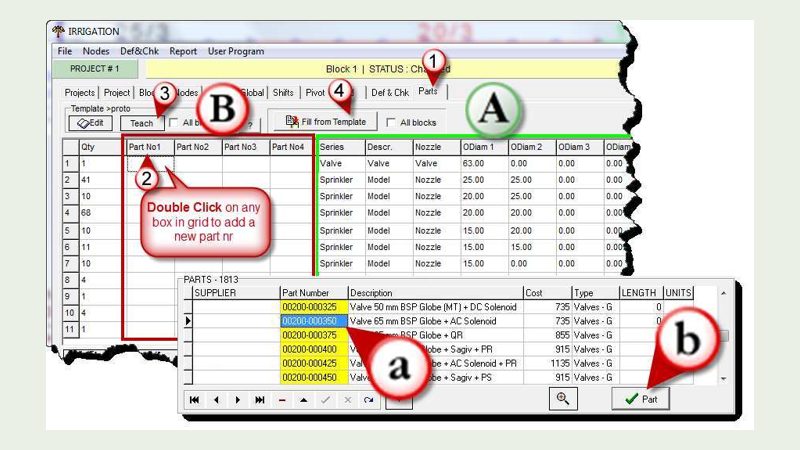Click the Descr. column header
The width and height of the screenshot is (800, 450).
point(389,147)
